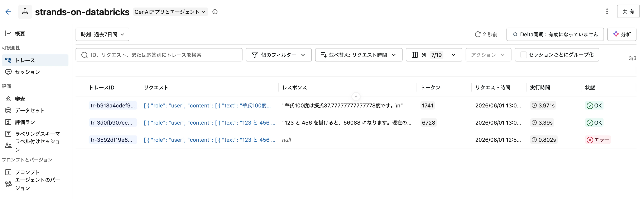Open the 個のフィルター filter dropdown
644x199 pixels.
[279, 55]
